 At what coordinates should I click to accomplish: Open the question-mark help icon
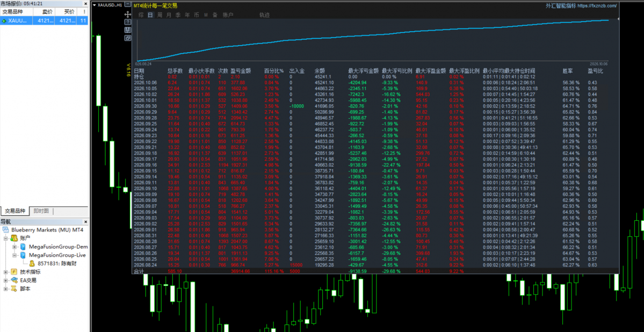tap(128, 22)
